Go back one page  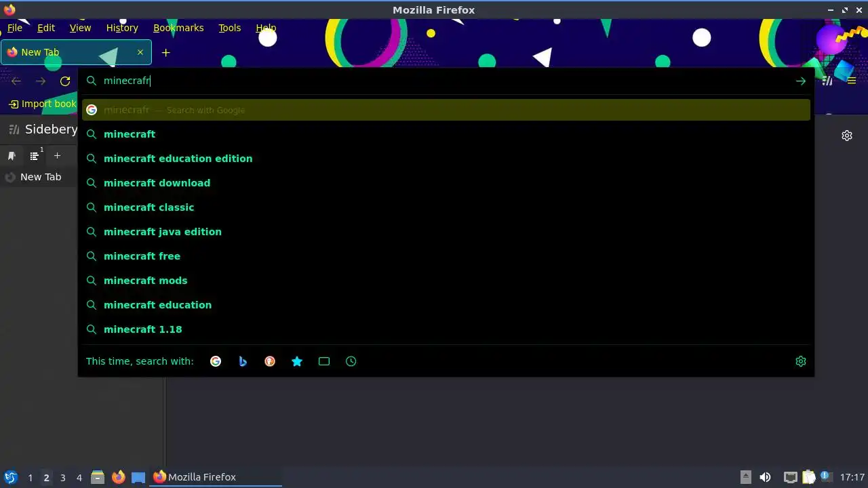[x=16, y=81]
